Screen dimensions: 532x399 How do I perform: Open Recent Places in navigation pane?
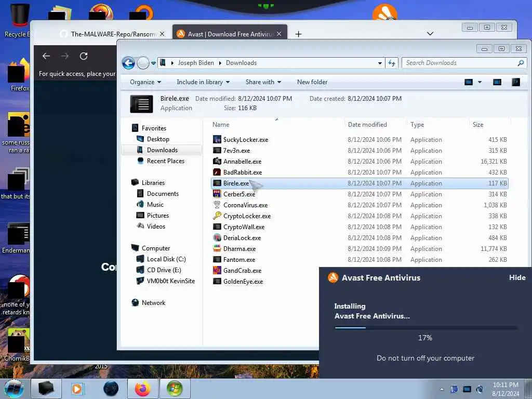166,161
